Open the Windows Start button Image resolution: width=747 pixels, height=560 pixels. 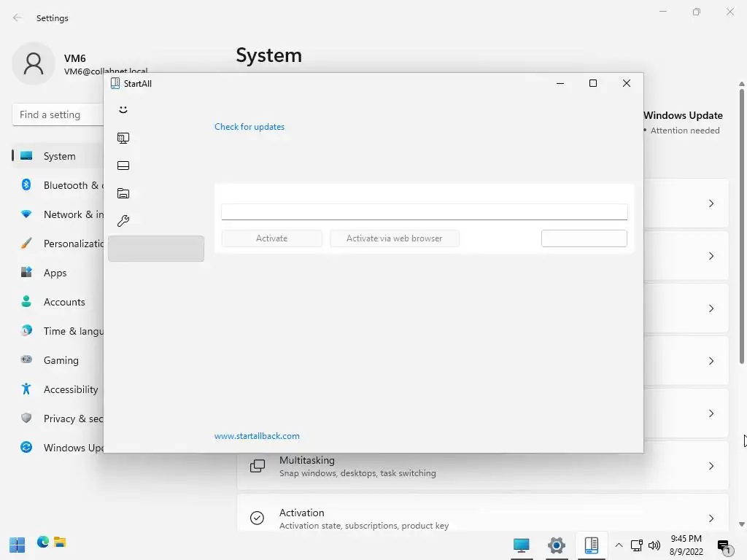coord(18,545)
